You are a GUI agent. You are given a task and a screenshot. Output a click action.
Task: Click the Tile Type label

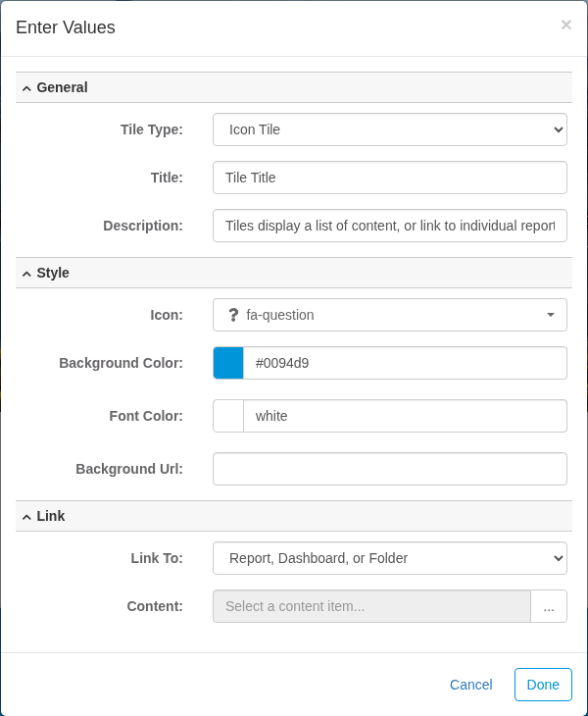click(x=152, y=129)
